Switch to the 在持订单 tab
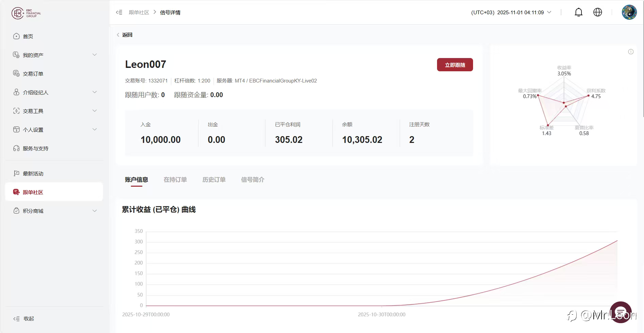The width and height of the screenshot is (644, 333). [175, 180]
